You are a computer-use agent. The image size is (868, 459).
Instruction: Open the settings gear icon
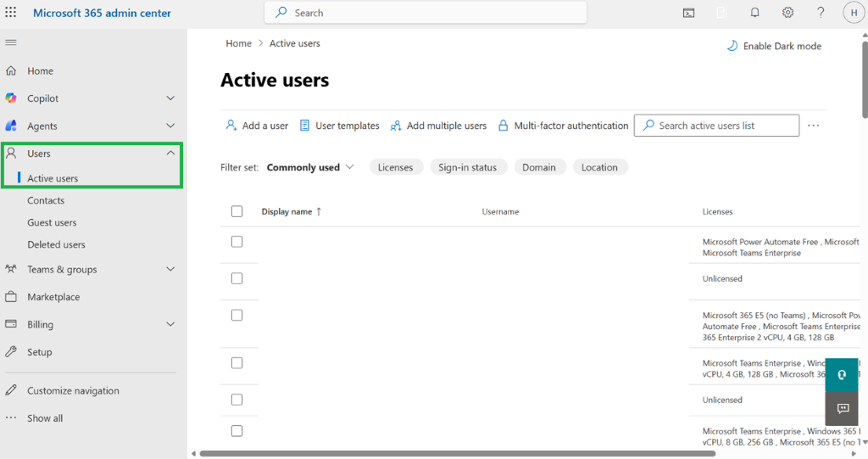[x=787, y=13]
